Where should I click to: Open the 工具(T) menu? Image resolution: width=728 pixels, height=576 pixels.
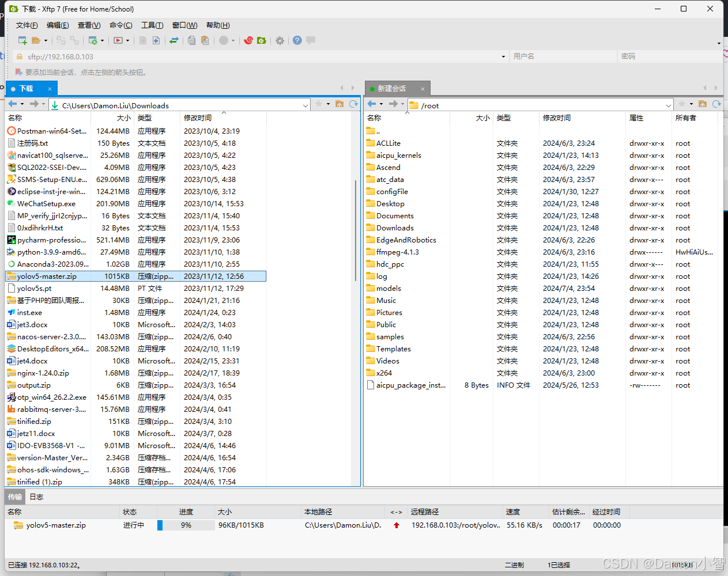point(152,25)
